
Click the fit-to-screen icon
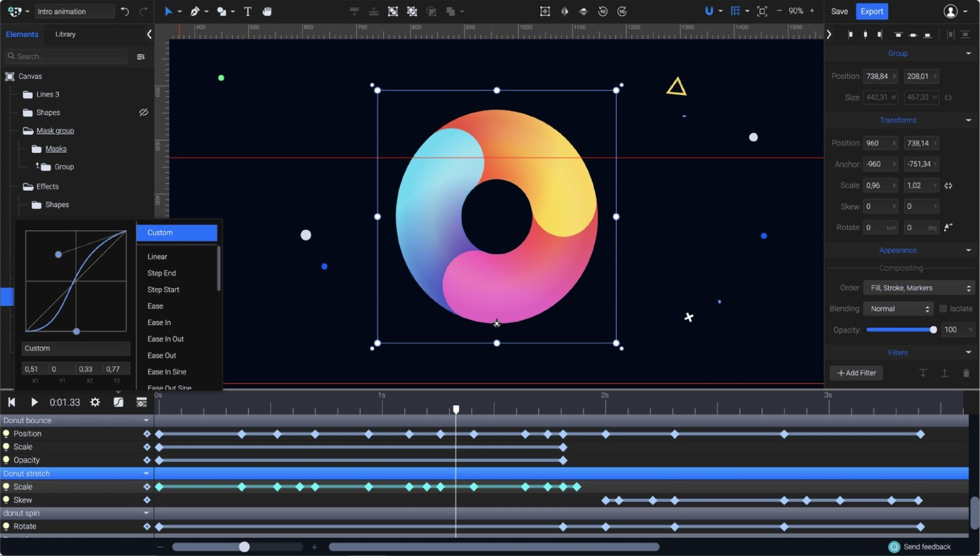[762, 11]
